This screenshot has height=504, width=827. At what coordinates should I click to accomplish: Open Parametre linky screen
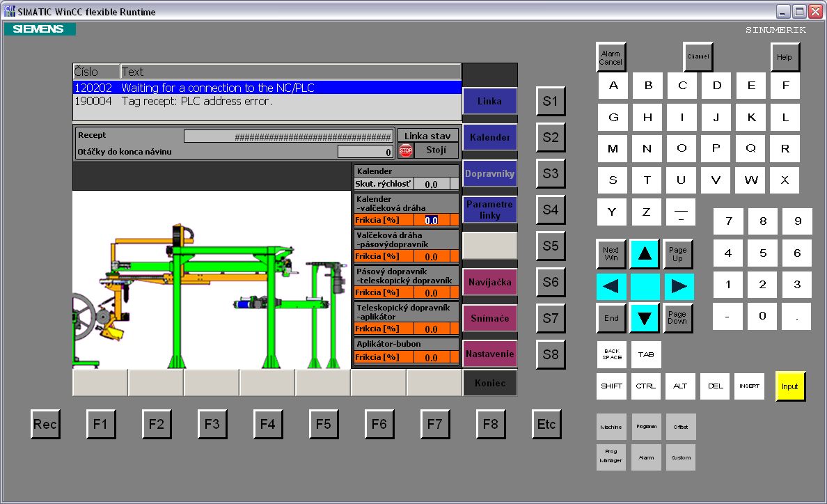[x=489, y=210]
